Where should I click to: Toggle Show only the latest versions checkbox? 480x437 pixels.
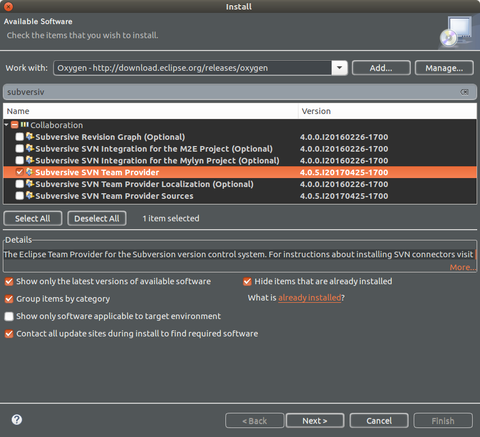click(9, 282)
